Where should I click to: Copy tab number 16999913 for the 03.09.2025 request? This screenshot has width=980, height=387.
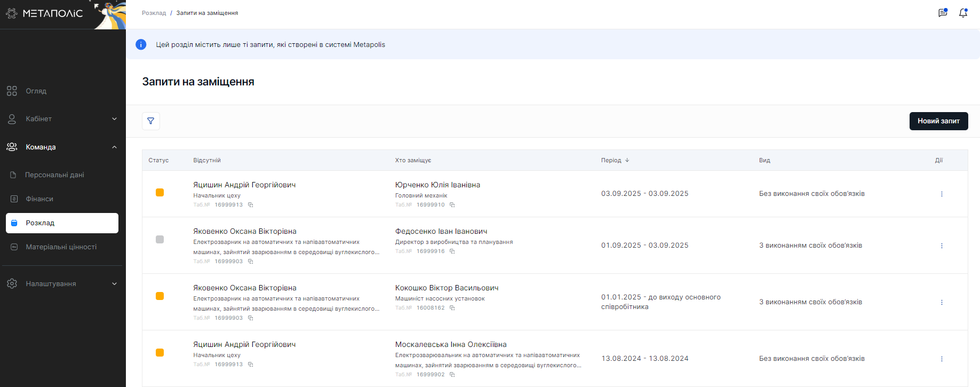(x=250, y=205)
